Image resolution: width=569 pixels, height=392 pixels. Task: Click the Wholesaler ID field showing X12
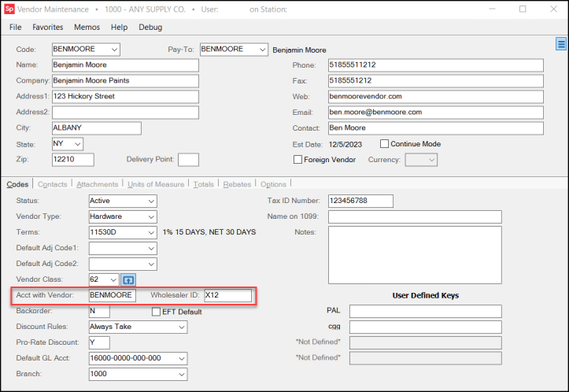228,295
